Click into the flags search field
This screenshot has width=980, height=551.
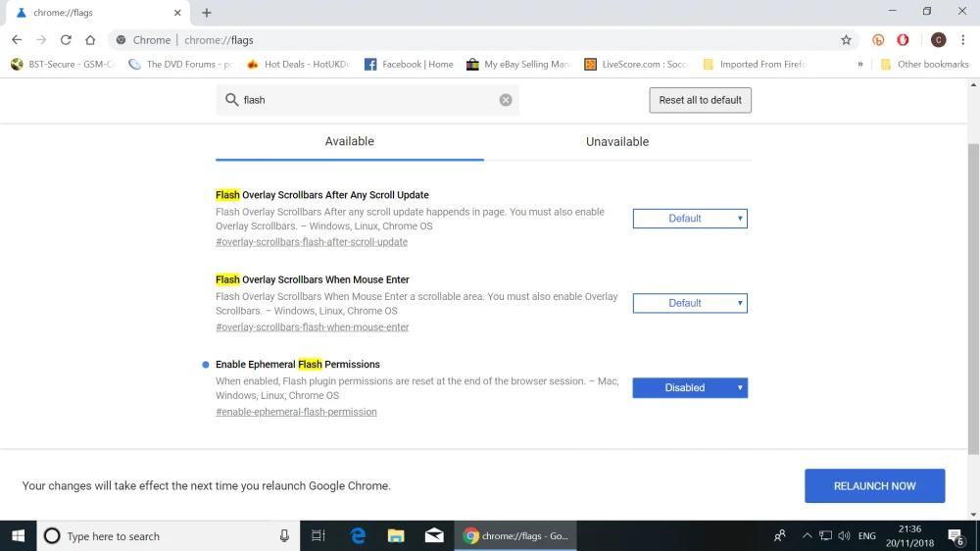(367, 100)
